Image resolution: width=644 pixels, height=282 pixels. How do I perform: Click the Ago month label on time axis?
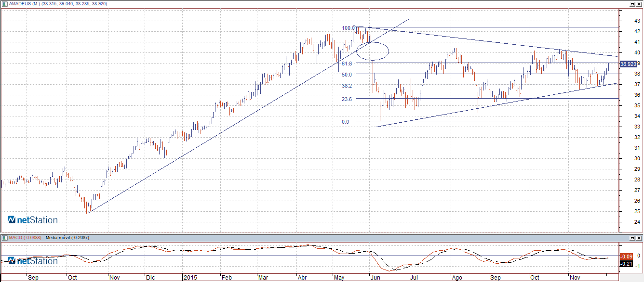(456, 278)
